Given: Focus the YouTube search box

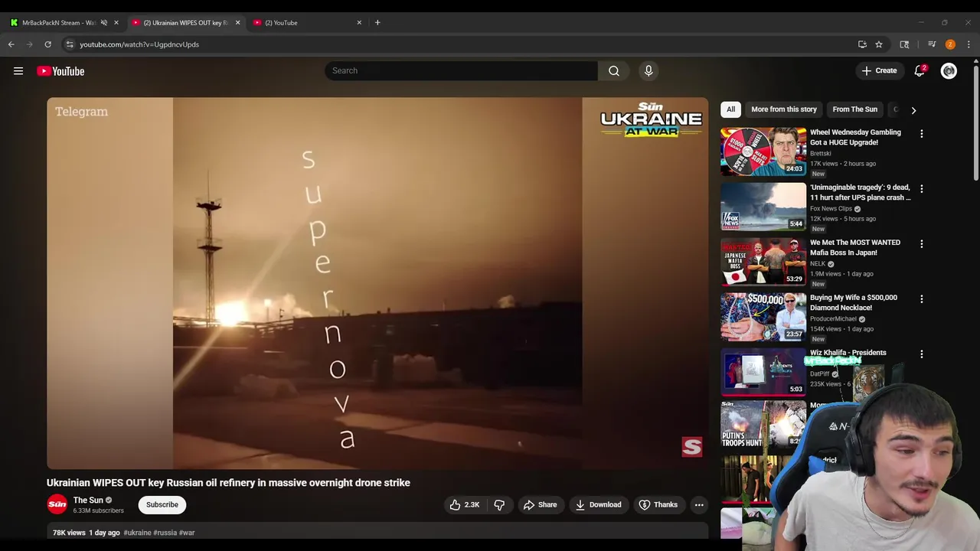Looking at the screenshot, I should pyautogui.click(x=461, y=71).
